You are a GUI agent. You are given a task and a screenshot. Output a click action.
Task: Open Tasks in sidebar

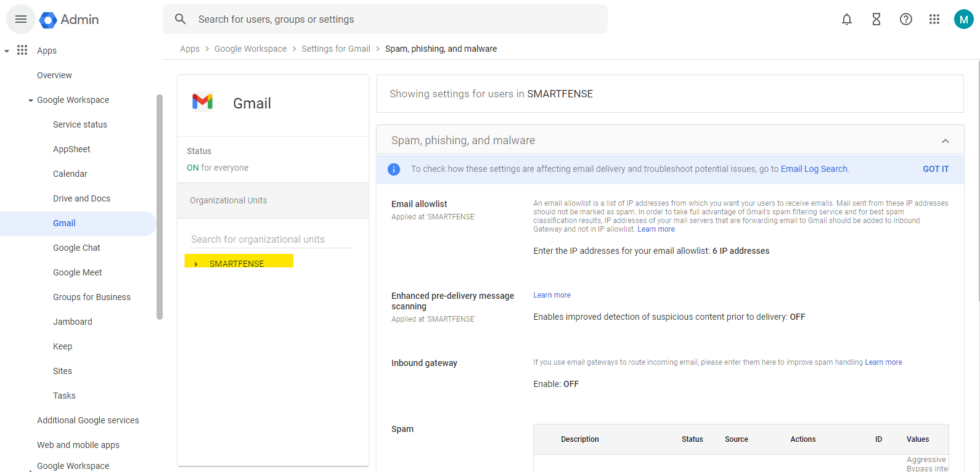point(64,396)
